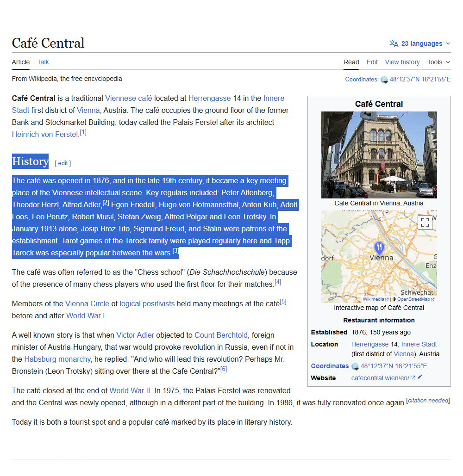463x476 pixels.
Task: Switch to the Article tab
Action: click(x=21, y=62)
